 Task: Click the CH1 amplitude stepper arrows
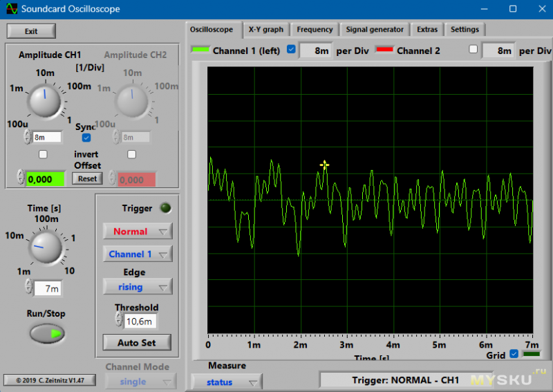pos(27,137)
